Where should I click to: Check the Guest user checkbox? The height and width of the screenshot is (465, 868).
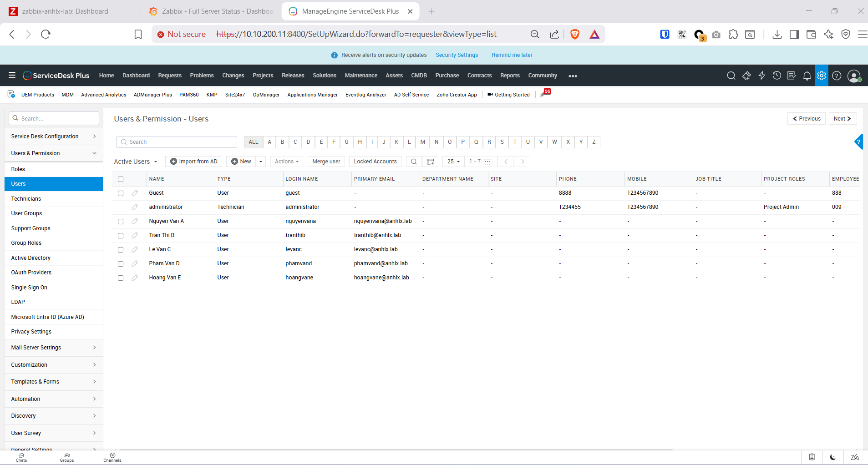coord(121,193)
